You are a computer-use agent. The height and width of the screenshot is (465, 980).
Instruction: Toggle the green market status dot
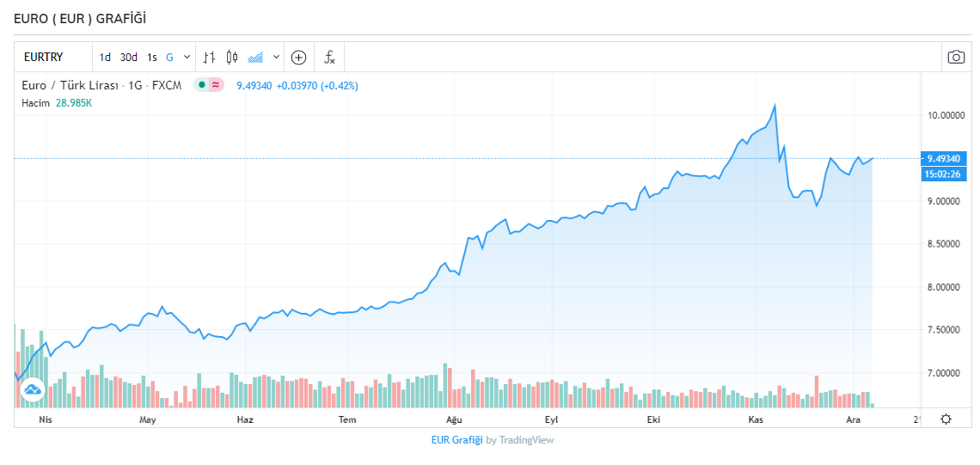pyautogui.click(x=201, y=85)
